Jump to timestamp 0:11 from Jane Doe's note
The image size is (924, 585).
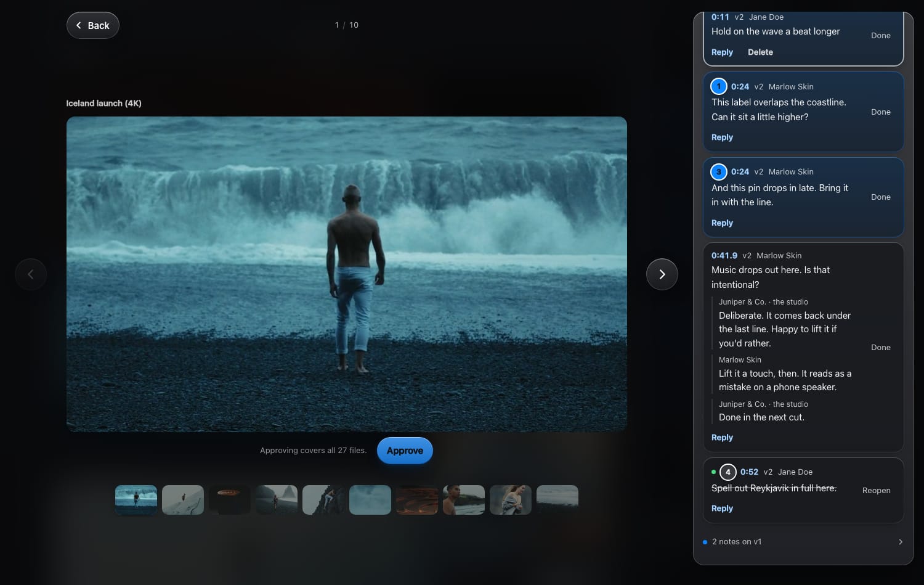(720, 17)
